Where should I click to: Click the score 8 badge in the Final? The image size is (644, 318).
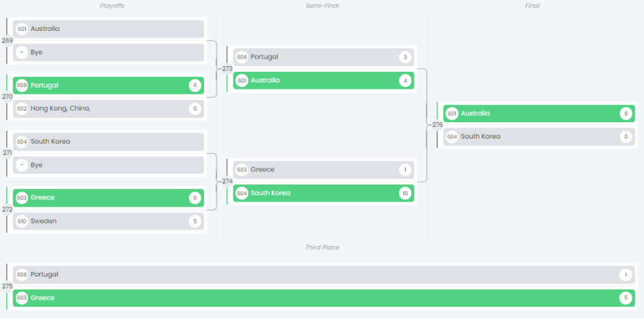click(x=625, y=114)
